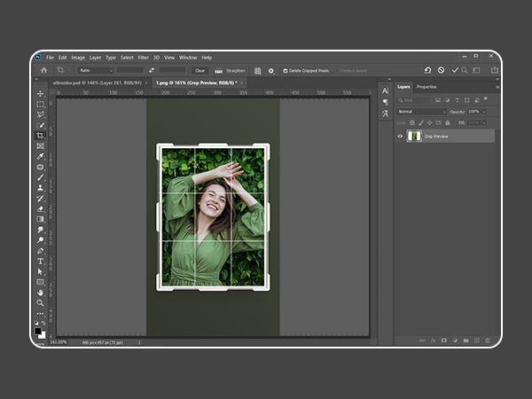Select the Move tool
This screenshot has width=532, height=399.
click(x=41, y=94)
